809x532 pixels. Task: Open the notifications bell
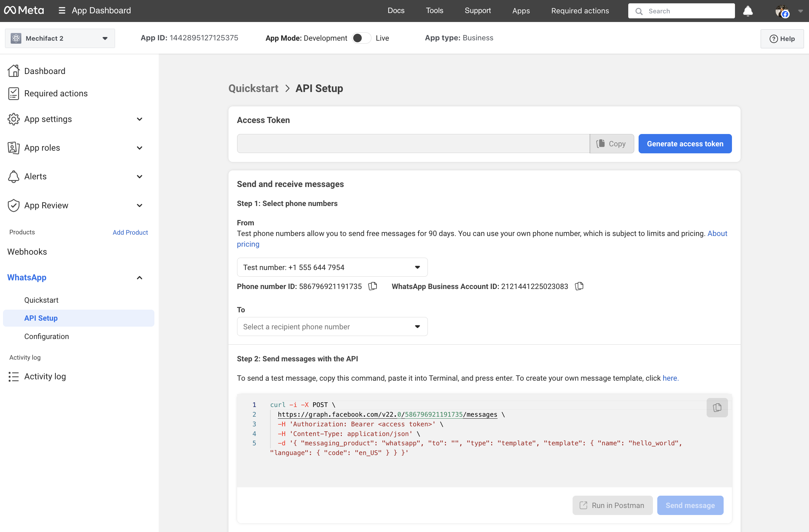(748, 11)
